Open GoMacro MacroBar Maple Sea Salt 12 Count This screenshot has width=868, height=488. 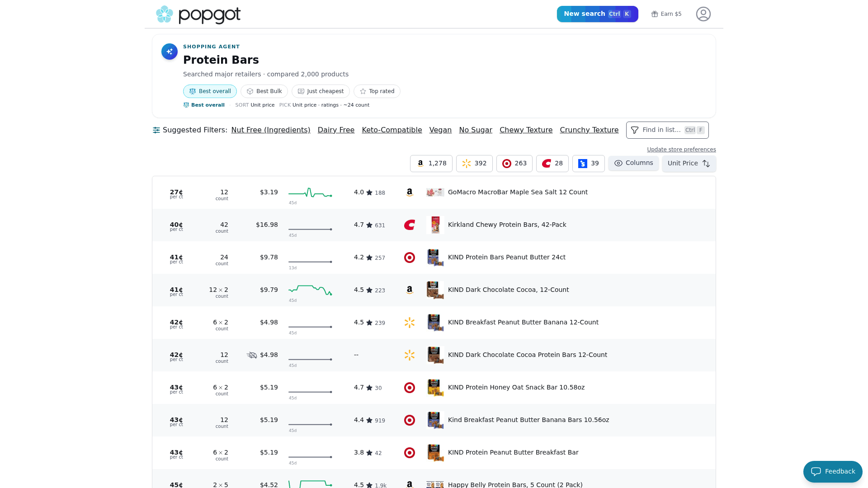518,192
